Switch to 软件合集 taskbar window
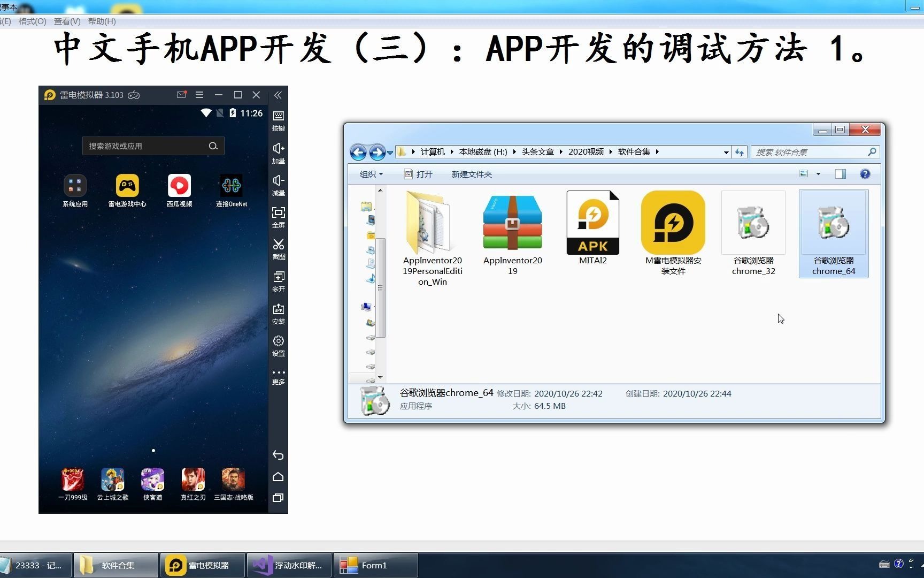924x578 pixels. (x=116, y=565)
